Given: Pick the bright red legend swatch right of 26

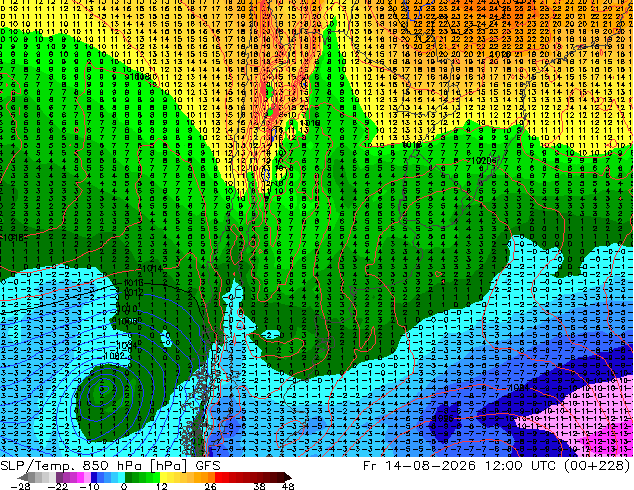Looking at the screenshot, I should tap(218, 477).
